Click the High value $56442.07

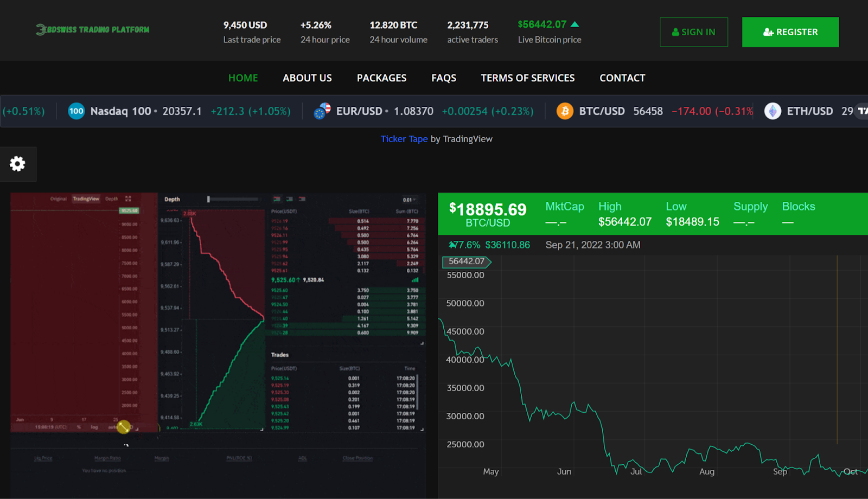coord(625,222)
